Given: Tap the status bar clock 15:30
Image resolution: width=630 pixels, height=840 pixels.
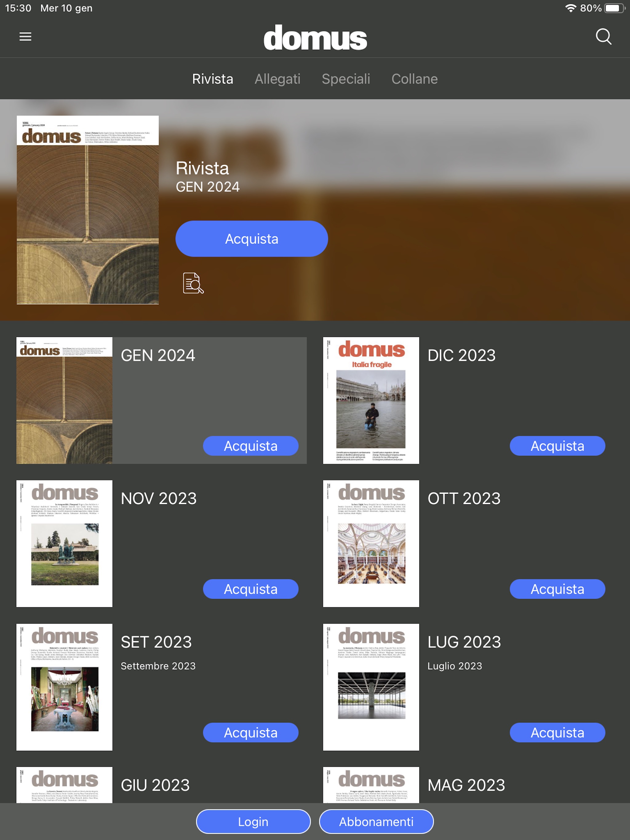Looking at the screenshot, I should [18, 8].
